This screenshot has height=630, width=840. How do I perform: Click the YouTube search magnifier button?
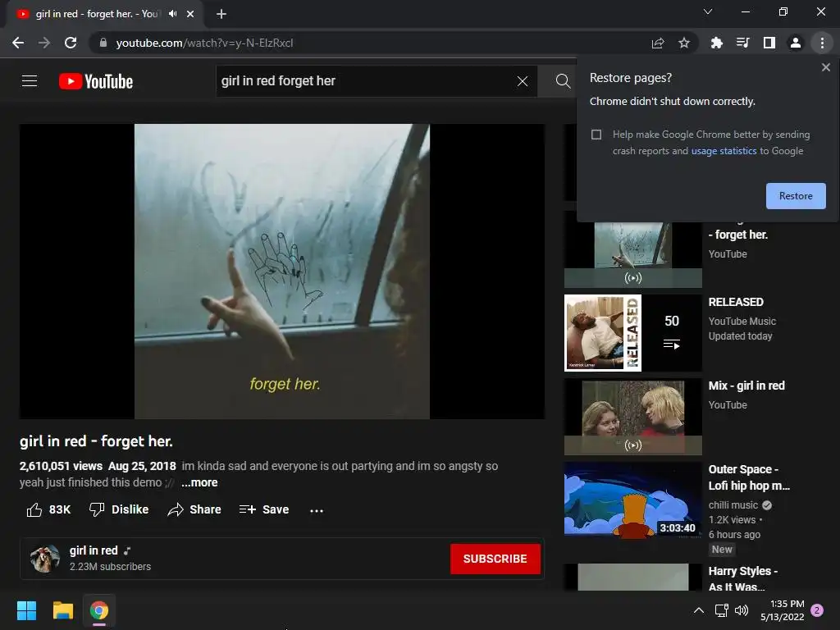(563, 81)
